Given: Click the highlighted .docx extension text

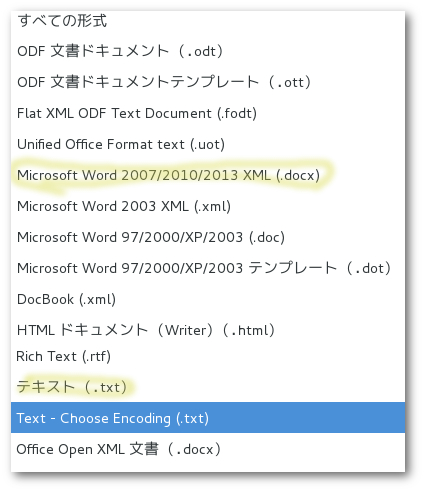Looking at the screenshot, I should [x=298, y=175].
